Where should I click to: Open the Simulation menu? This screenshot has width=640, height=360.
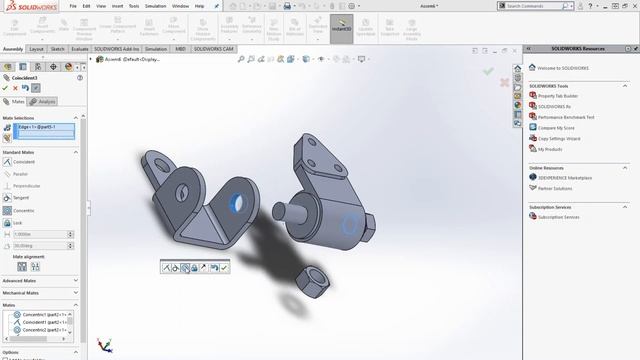click(156, 6)
